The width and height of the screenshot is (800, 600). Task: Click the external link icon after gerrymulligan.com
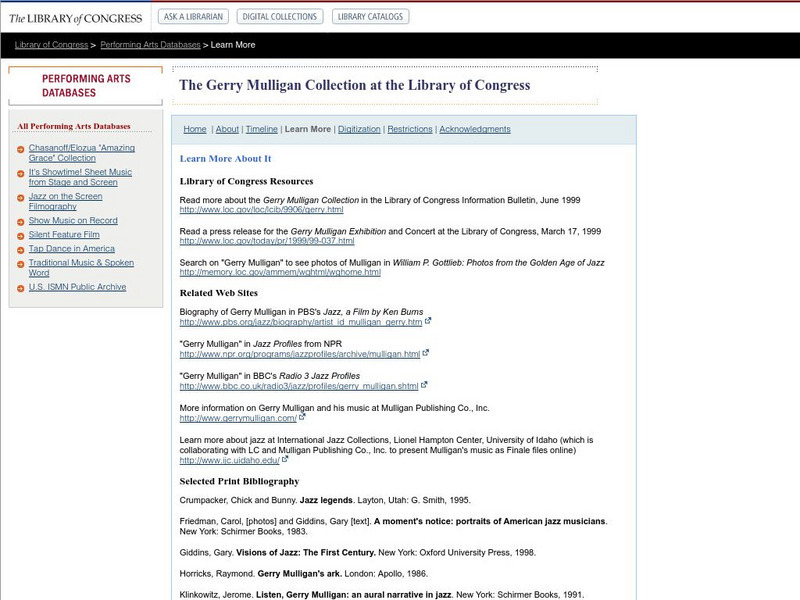point(302,417)
